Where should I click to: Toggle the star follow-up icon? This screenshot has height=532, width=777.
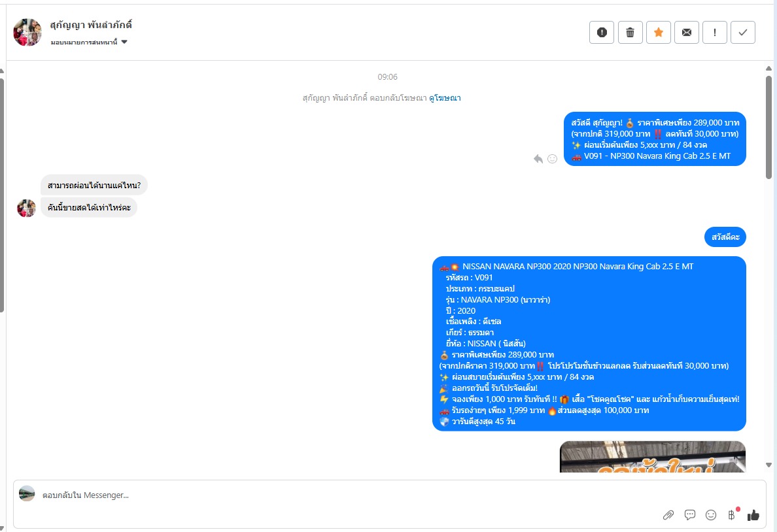coord(658,33)
